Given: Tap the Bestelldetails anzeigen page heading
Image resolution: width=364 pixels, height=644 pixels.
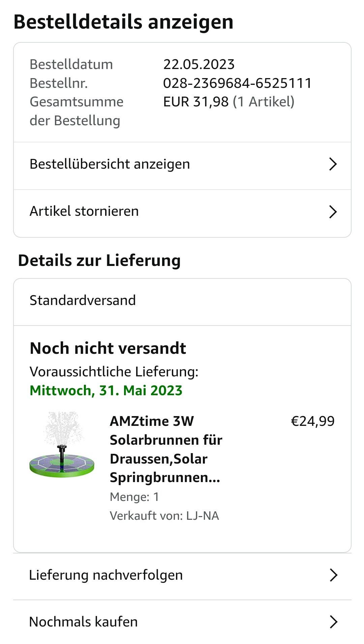Looking at the screenshot, I should [x=123, y=22].
